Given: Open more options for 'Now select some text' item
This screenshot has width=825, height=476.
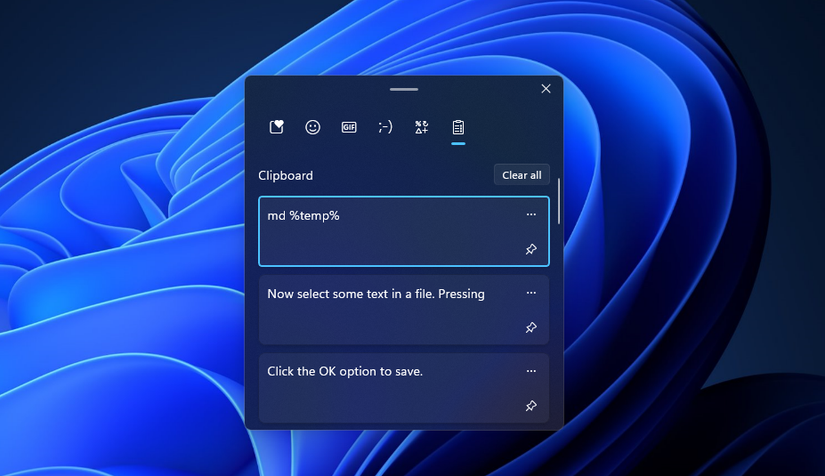Looking at the screenshot, I should tap(531, 292).
